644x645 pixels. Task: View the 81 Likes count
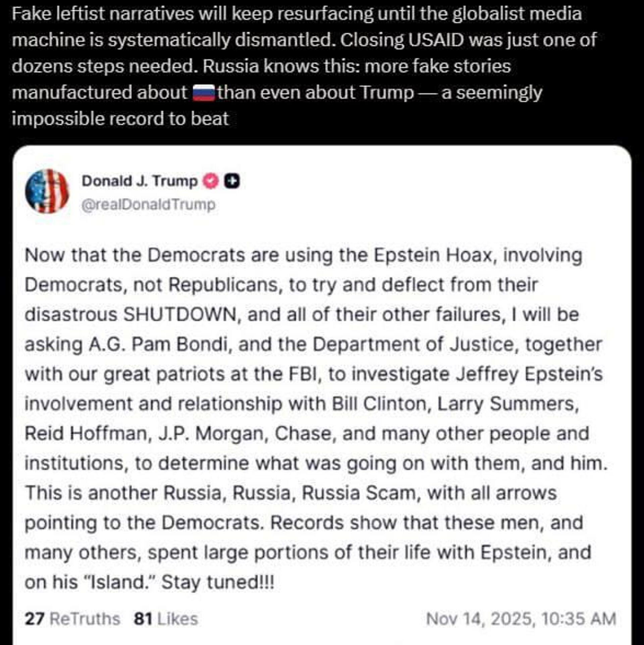166,619
